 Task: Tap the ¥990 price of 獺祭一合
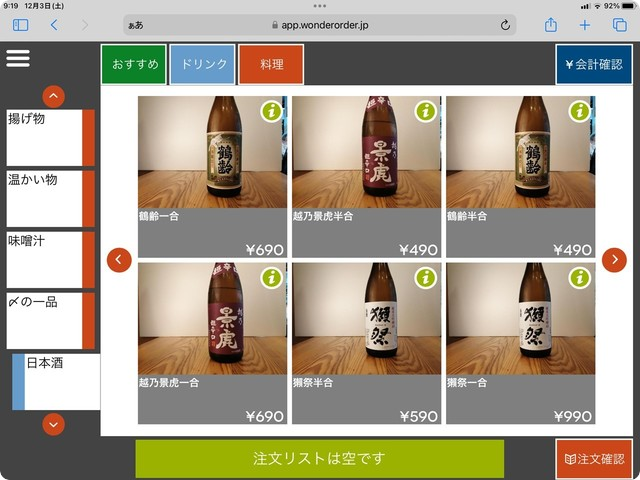[x=573, y=416]
